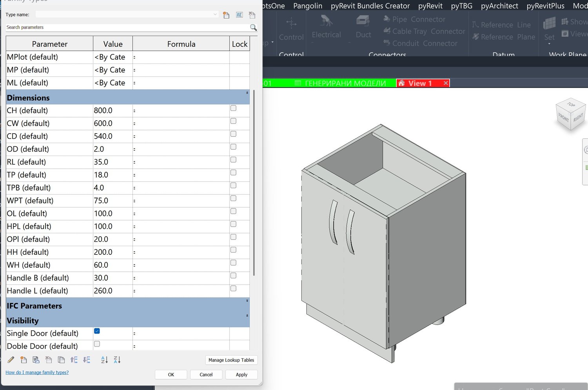588x390 pixels.
Task: Open the Set dropdown arrow in Work Plane
Action: pos(549,44)
